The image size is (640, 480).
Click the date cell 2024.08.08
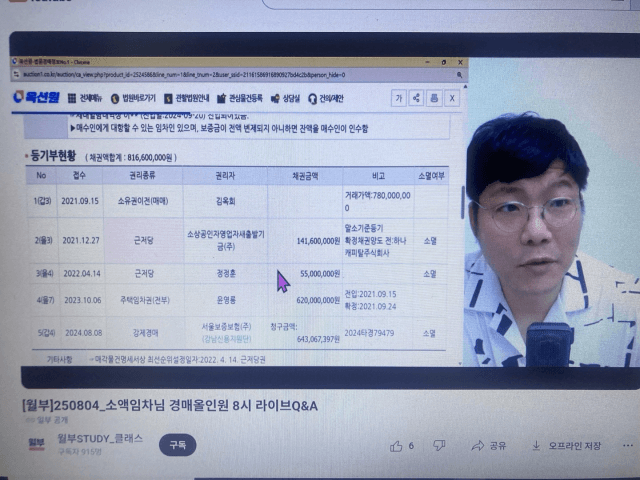[84, 333]
